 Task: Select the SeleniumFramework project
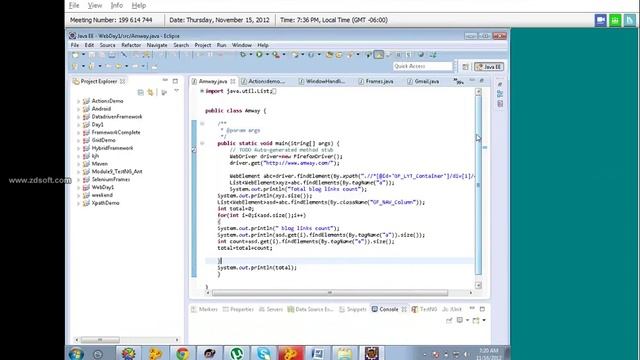tap(111, 180)
